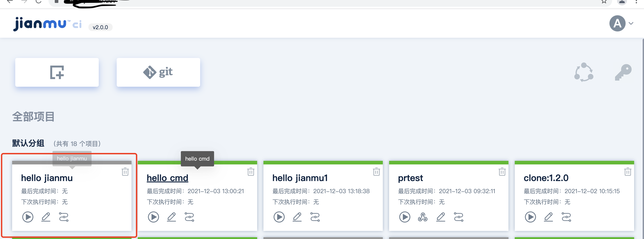The width and height of the screenshot is (644, 239).
Task: Edit the clone:1.2.0 project
Action: pyautogui.click(x=548, y=217)
